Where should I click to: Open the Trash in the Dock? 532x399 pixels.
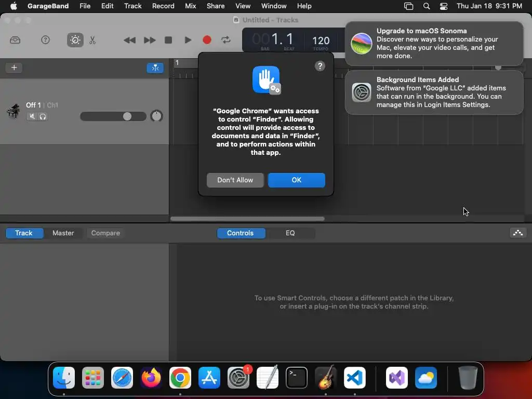click(468, 378)
